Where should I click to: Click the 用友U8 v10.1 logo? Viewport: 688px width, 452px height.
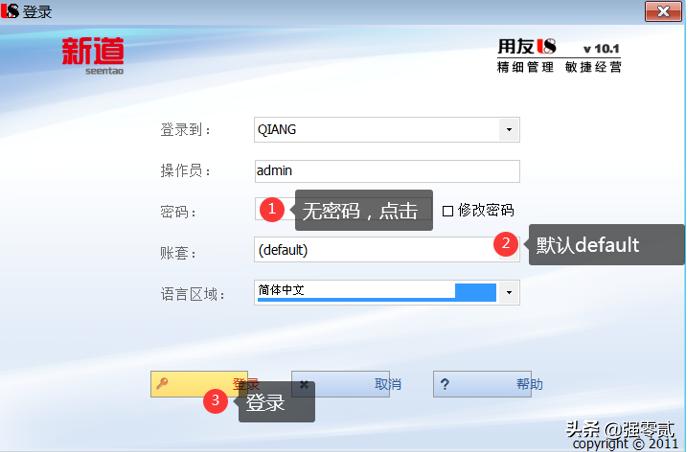pyautogui.click(x=559, y=55)
